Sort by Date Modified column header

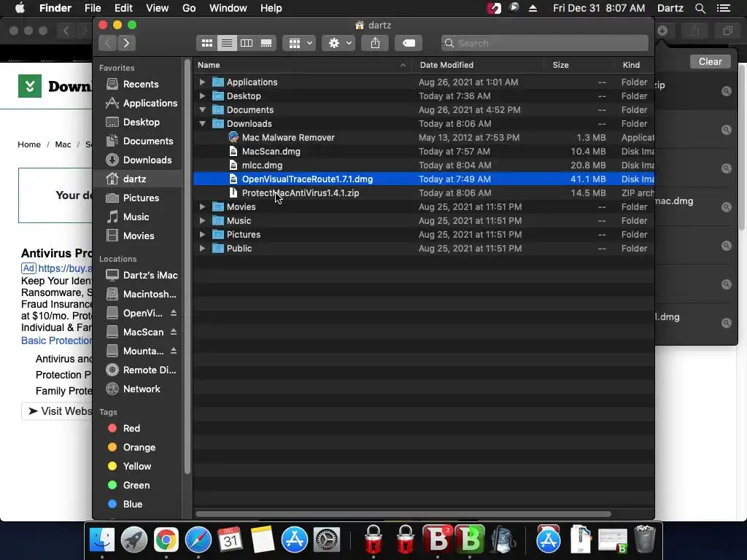tap(478, 65)
